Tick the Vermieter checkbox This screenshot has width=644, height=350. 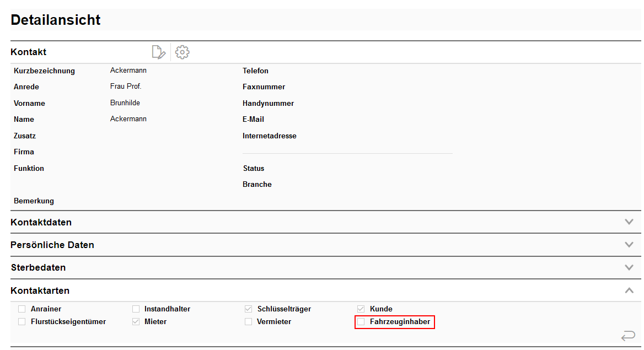click(x=249, y=322)
